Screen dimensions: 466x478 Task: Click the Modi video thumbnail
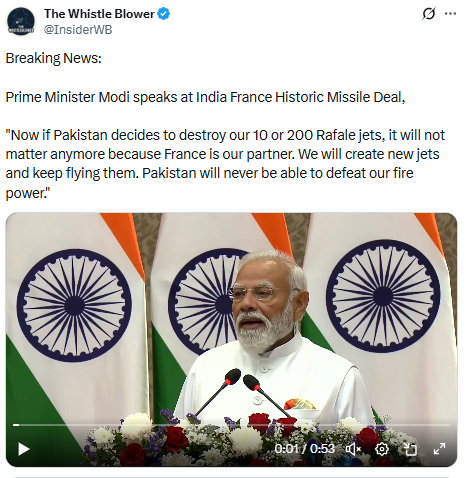[x=231, y=340]
